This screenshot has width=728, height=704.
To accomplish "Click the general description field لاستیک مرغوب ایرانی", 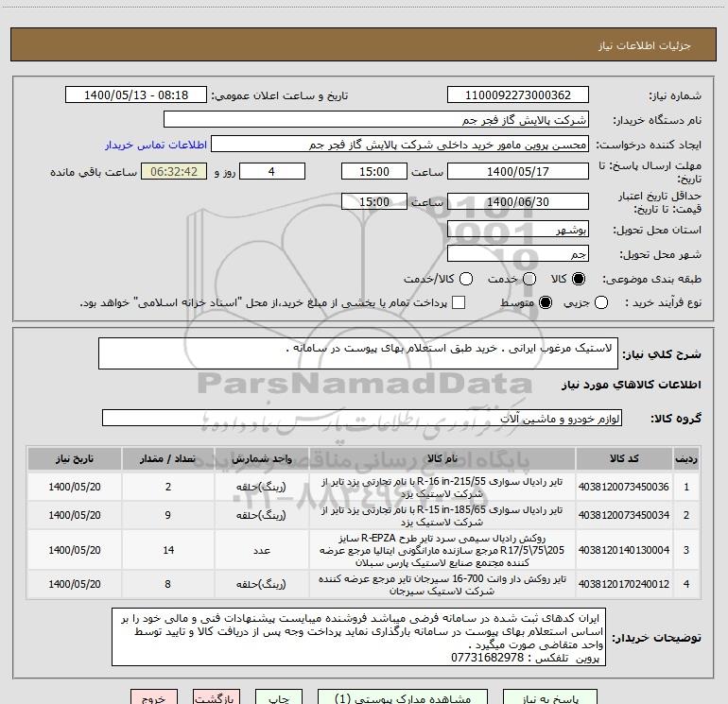I will click(x=358, y=353).
